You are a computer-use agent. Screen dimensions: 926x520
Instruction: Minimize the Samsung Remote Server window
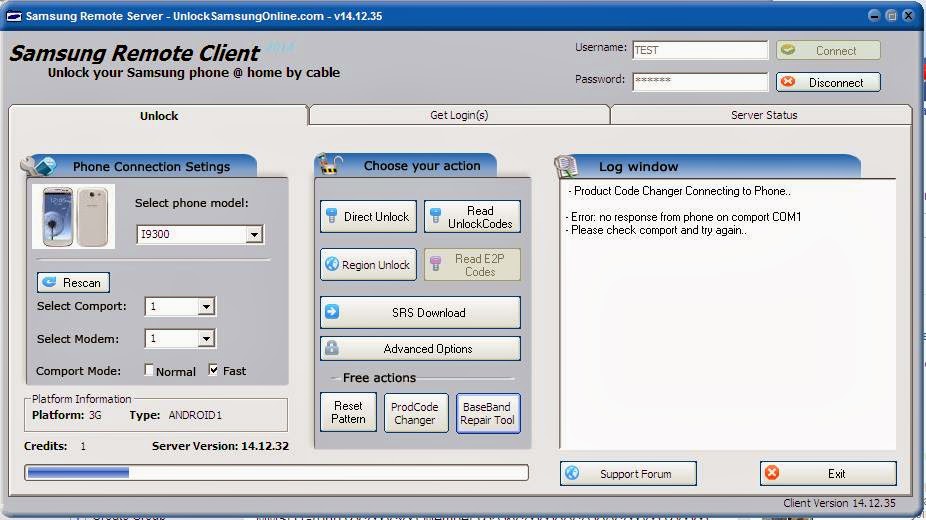coord(875,16)
